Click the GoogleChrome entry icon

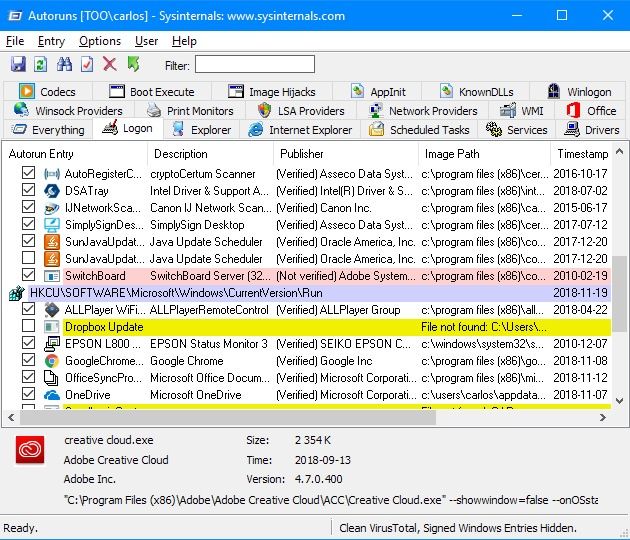coord(52,361)
